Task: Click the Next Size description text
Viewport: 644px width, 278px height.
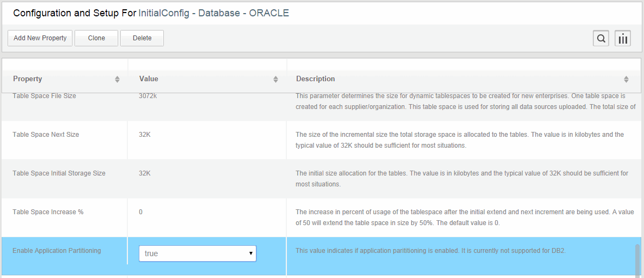Action: pos(459,140)
